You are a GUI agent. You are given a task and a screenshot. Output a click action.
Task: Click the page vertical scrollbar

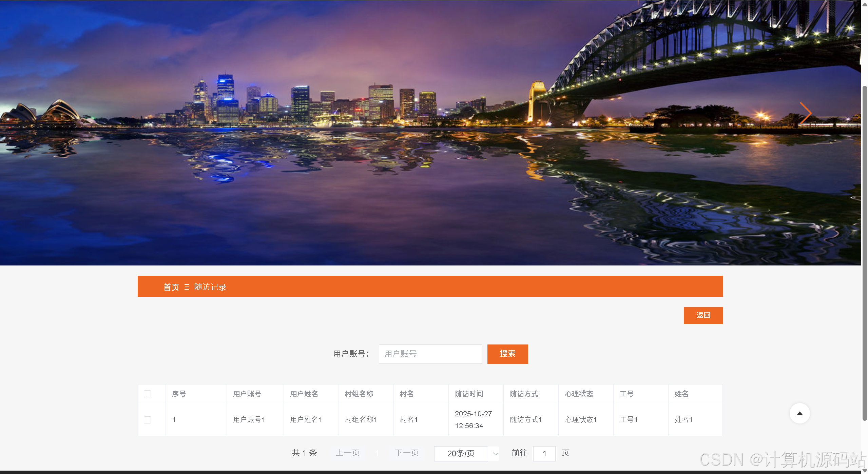click(865, 253)
